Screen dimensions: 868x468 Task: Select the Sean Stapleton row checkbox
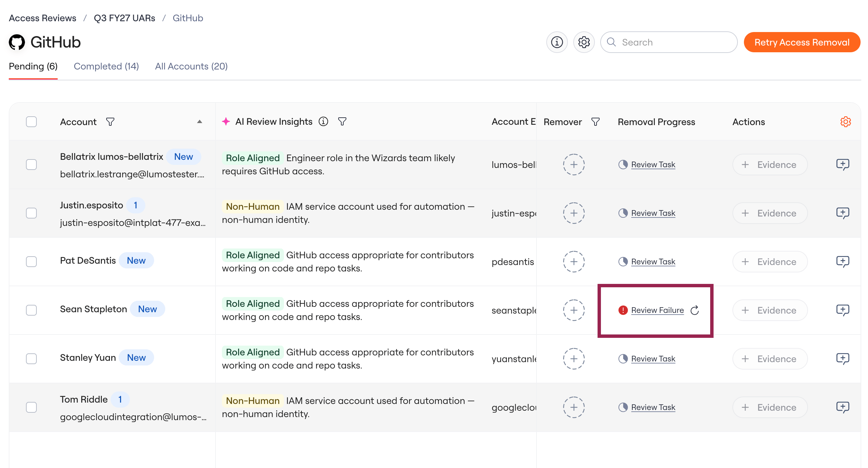tap(31, 310)
